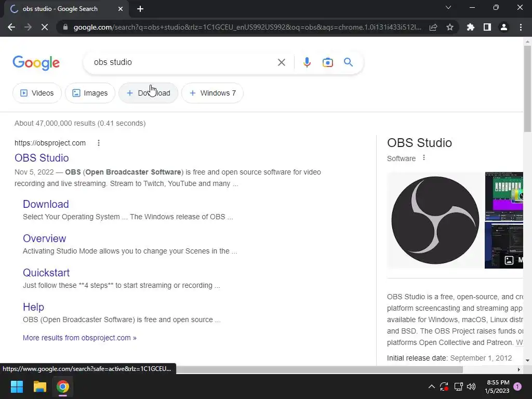Open the Quickstart sitelink
The width and height of the screenshot is (532, 399).
(46, 272)
